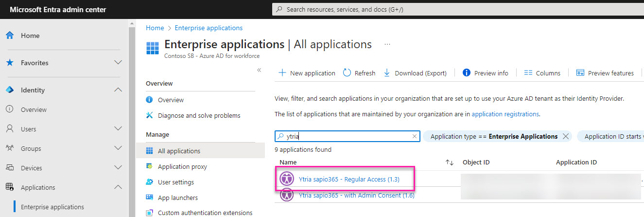Viewport: 644px width, 217px height.
Task: Click the Ytria sapio365 Admin Consent app icon
Action: click(x=287, y=195)
